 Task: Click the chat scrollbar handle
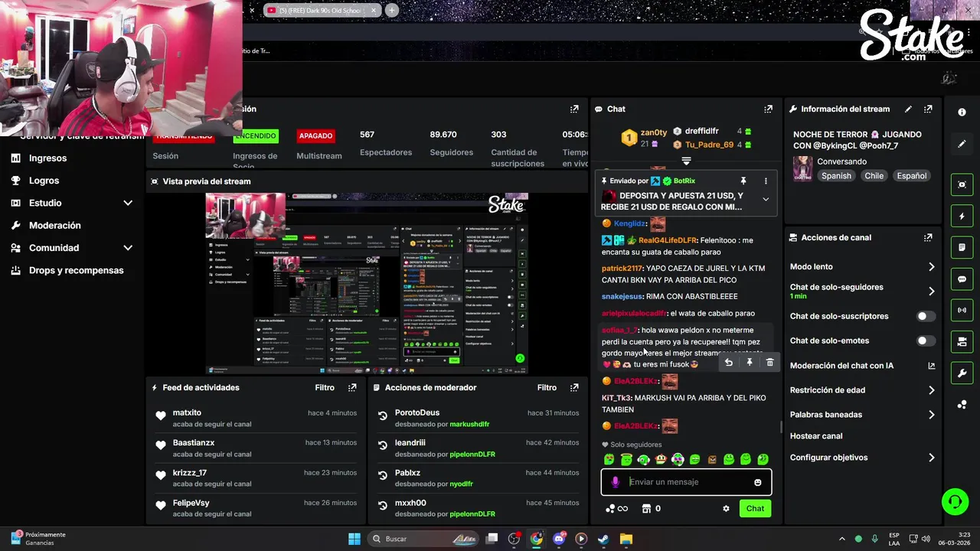coord(780,427)
